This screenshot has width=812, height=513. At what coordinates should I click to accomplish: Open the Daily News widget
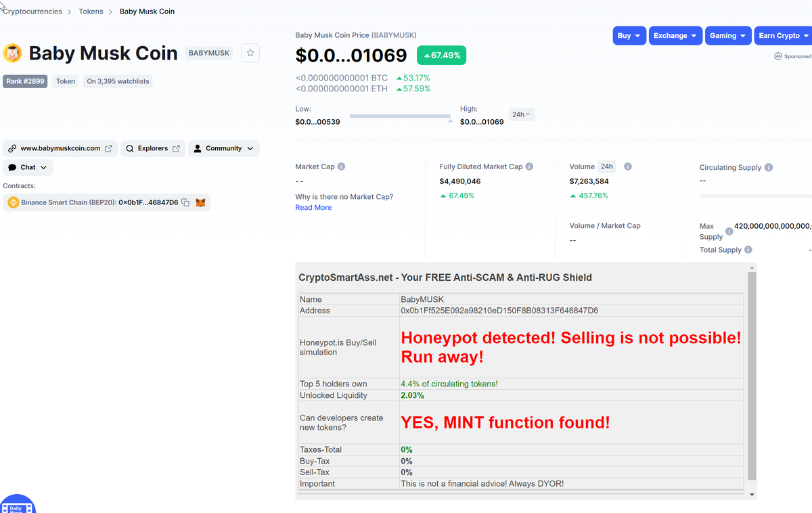pyautogui.click(x=16, y=504)
